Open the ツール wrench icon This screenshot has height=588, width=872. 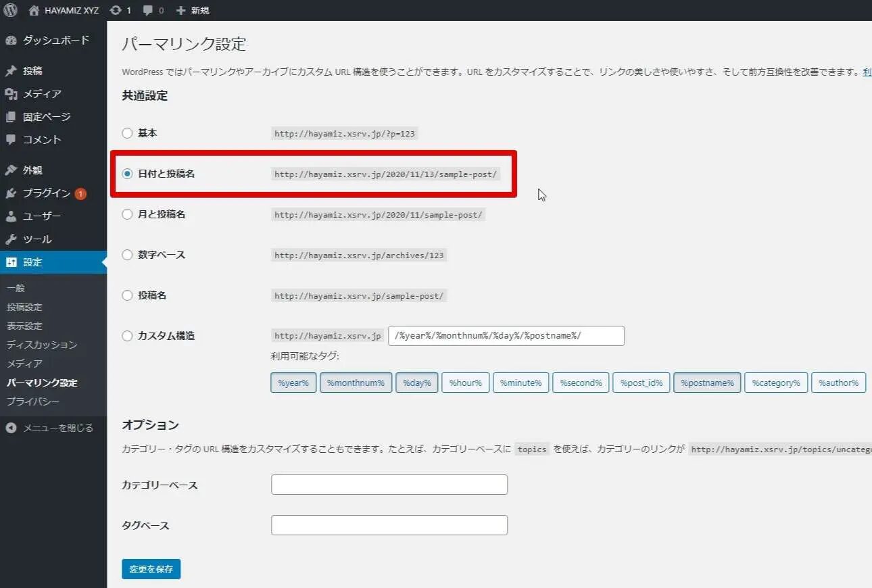[11, 239]
